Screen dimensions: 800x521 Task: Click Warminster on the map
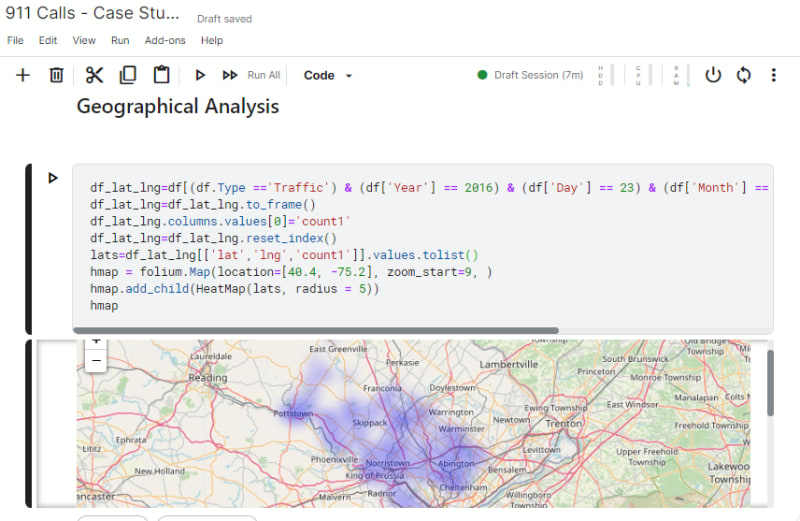(x=461, y=429)
